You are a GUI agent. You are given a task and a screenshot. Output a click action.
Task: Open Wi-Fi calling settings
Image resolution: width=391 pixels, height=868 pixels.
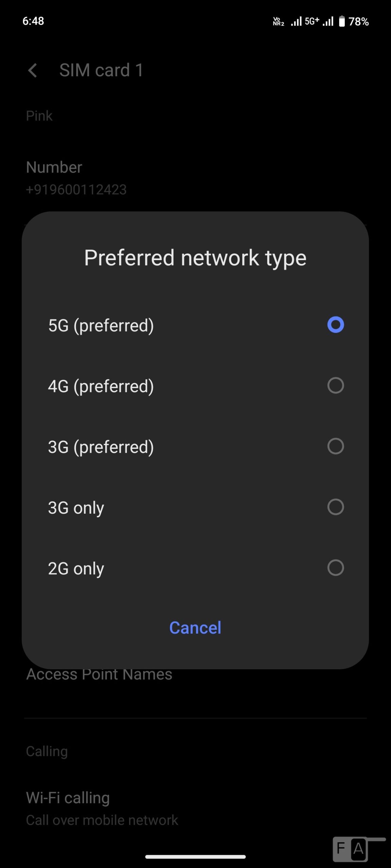68,797
